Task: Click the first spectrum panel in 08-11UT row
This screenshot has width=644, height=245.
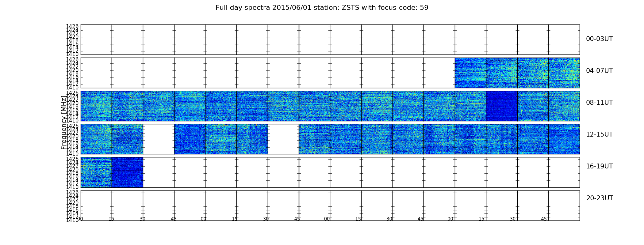Action: pyautogui.click(x=96, y=106)
